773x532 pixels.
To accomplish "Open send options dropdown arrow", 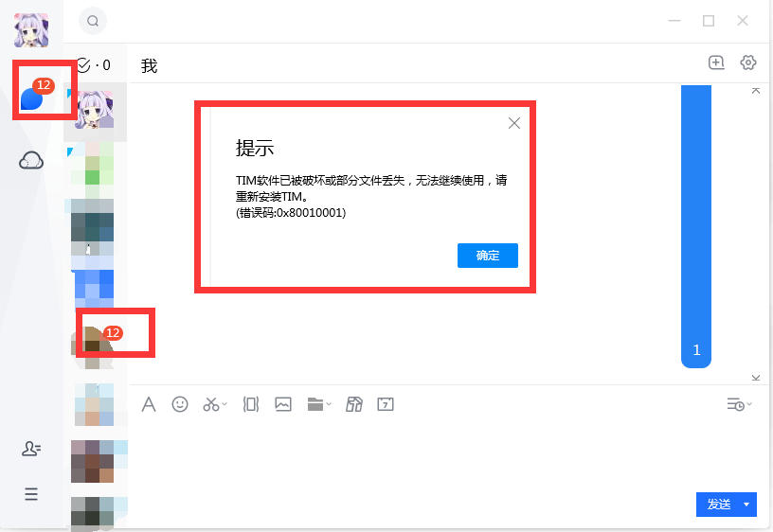I will [x=746, y=505].
